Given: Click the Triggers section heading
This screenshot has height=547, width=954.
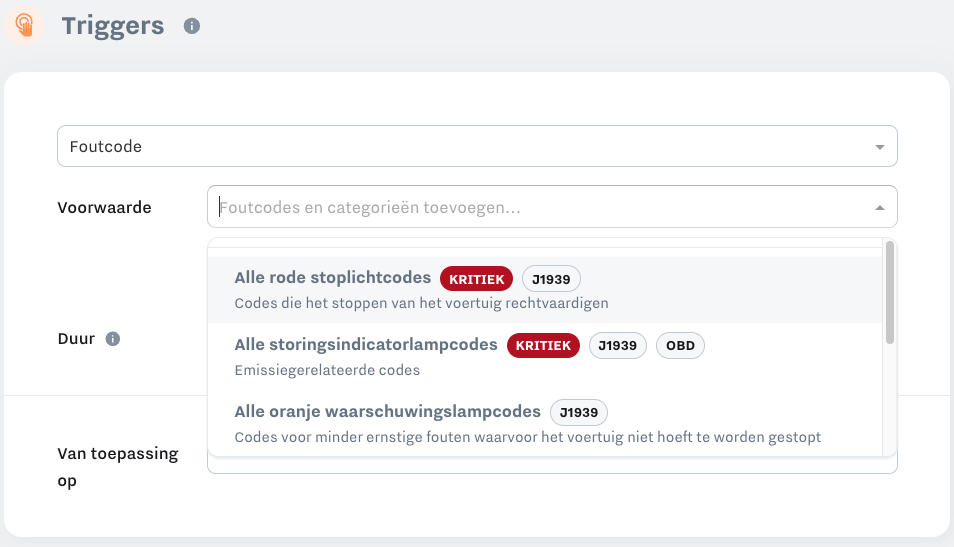Looking at the screenshot, I should tap(113, 26).
